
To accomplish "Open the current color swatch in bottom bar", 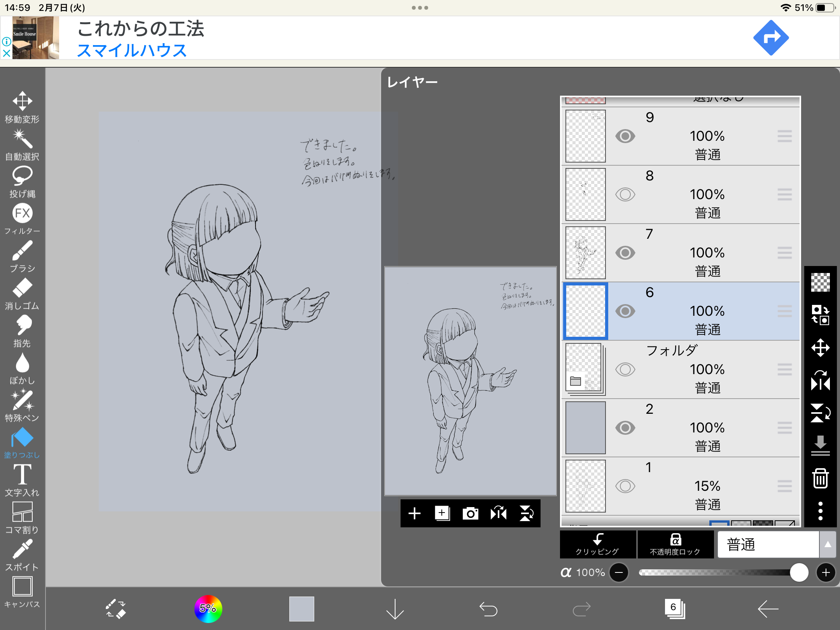I will coord(301,609).
